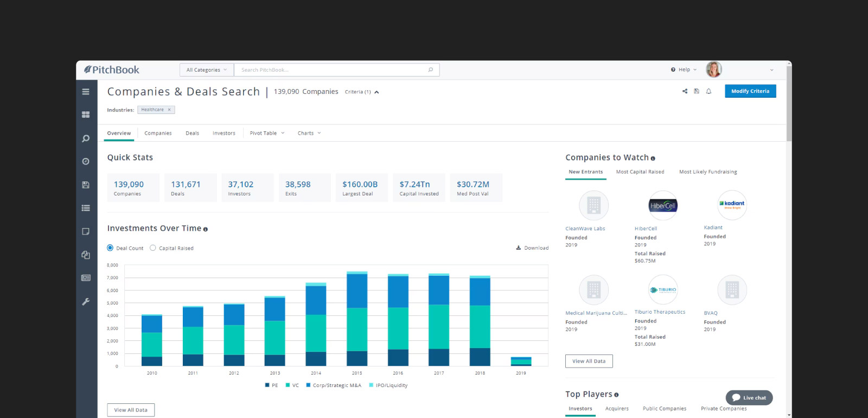This screenshot has height=418, width=868.
Task: Open the Live chat button
Action: [749, 397]
